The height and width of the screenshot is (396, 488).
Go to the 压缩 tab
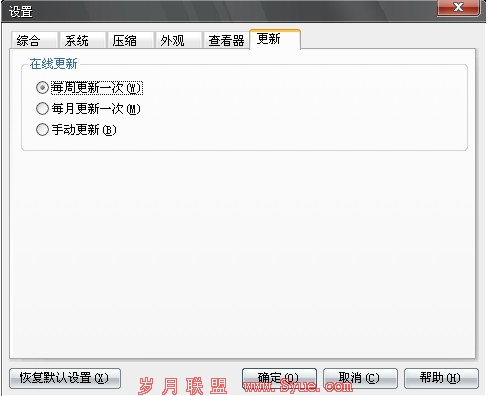tap(130, 41)
